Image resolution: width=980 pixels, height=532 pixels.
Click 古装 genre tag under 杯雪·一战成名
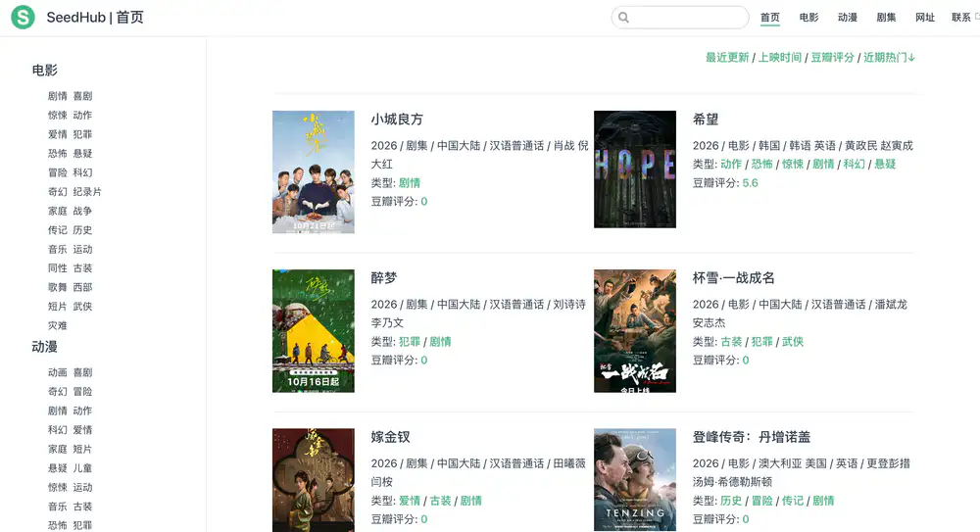[731, 341]
